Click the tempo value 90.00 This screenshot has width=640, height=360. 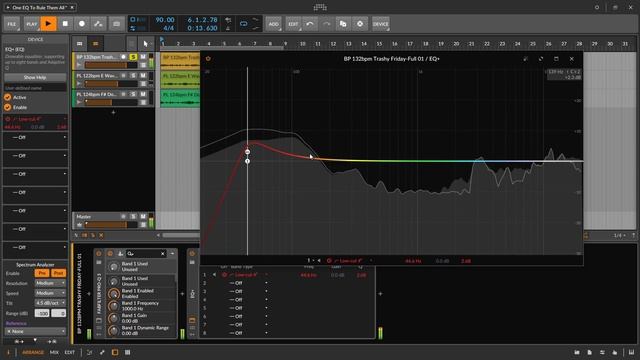[165, 20]
